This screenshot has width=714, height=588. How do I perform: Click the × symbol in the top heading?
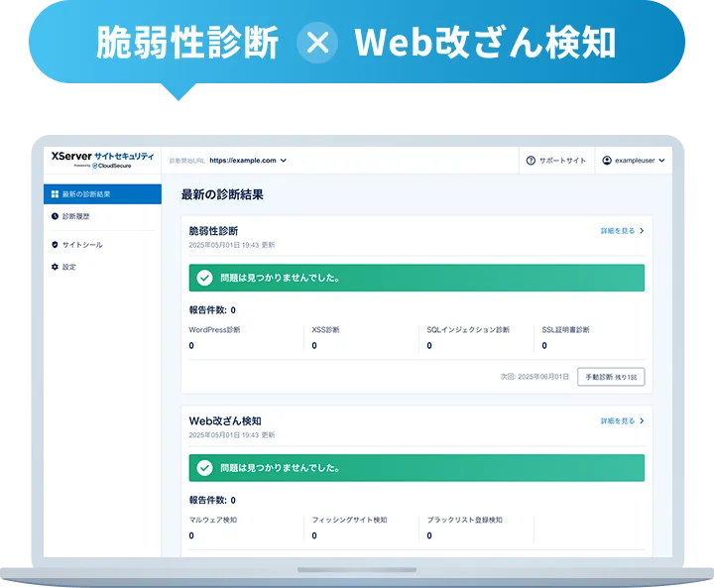317,43
